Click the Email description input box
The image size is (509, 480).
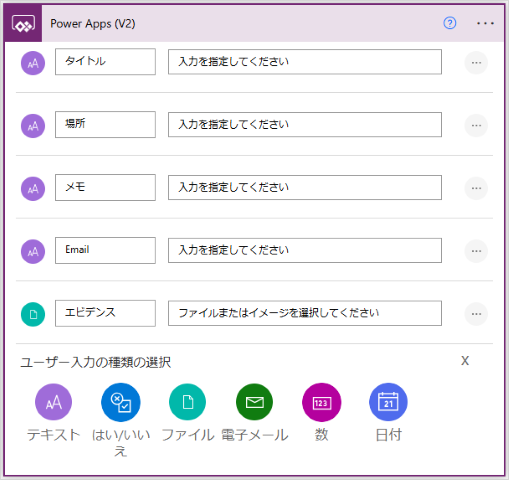(x=305, y=250)
